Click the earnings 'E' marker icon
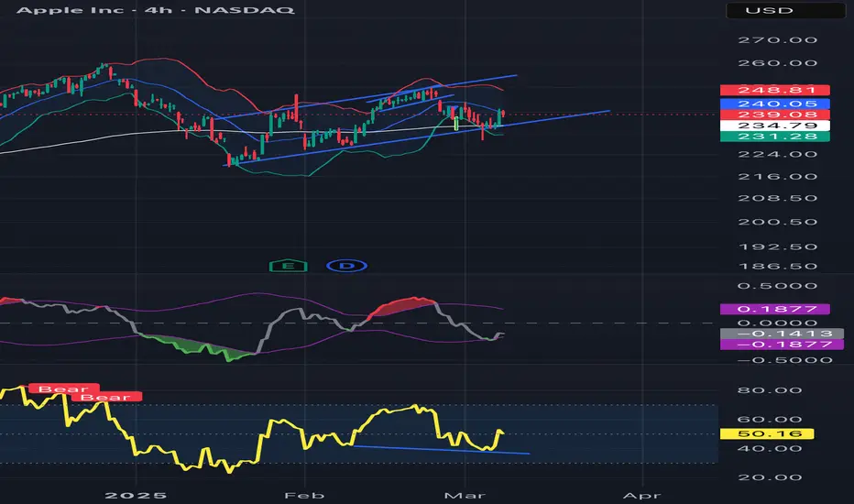 pos(288,266)
